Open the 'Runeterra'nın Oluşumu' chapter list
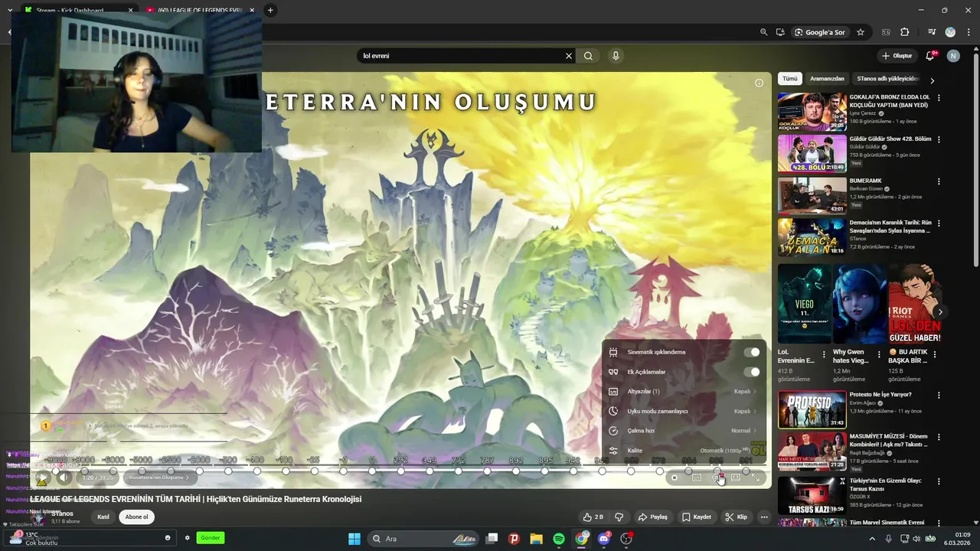The height and width of the screenshot is (551, 980). [158, 478]
